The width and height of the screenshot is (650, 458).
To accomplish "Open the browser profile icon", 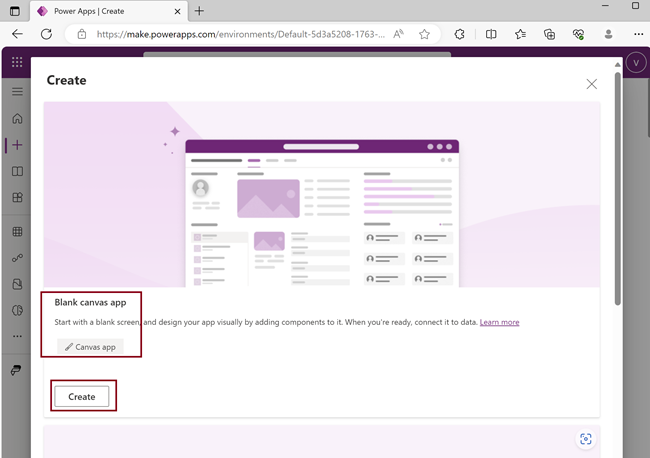I will [608, 34].
